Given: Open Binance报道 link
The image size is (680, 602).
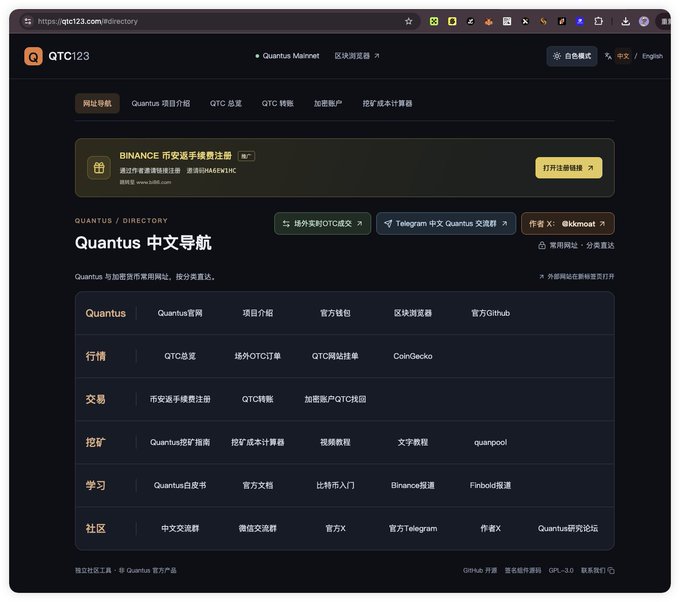Looking at the screenshot, I should (x=413, y=485).
